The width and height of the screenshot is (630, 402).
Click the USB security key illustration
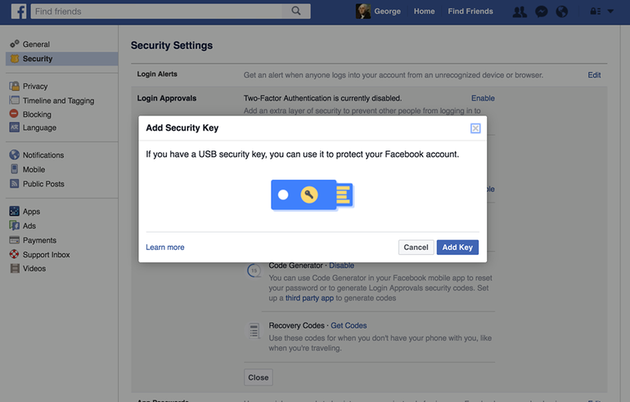click(x=312, y=195)
